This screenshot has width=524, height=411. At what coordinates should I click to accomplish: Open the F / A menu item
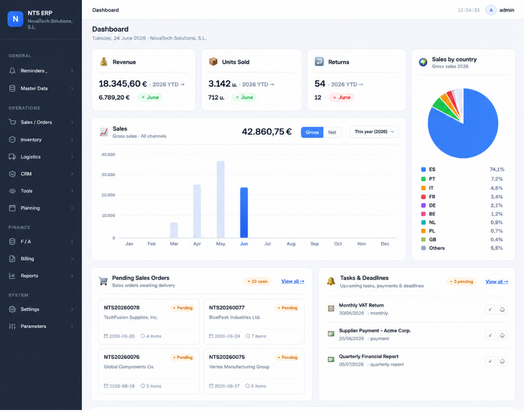click(41, 242)
